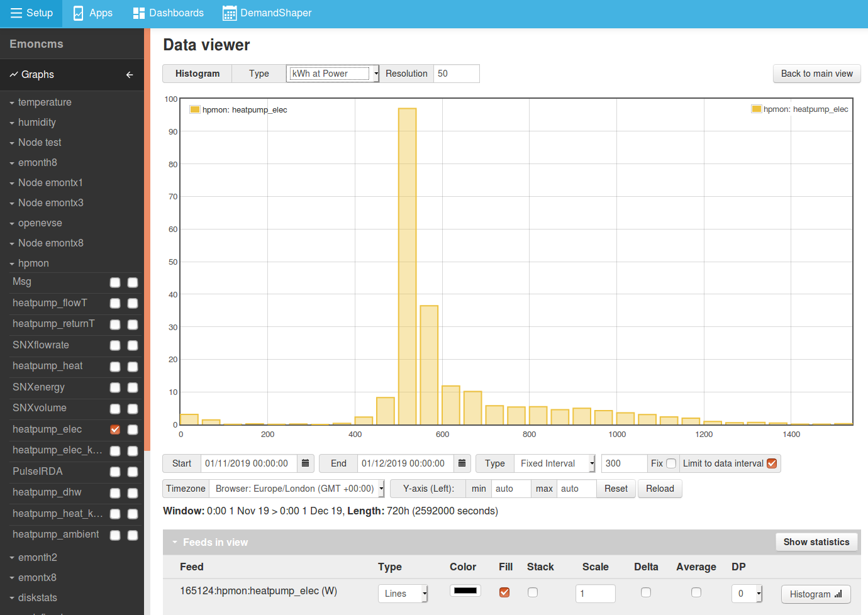Click the DemandShaper calendar icon
The height and width of the screenshot is (615, 868).
[x=230, y=13]
